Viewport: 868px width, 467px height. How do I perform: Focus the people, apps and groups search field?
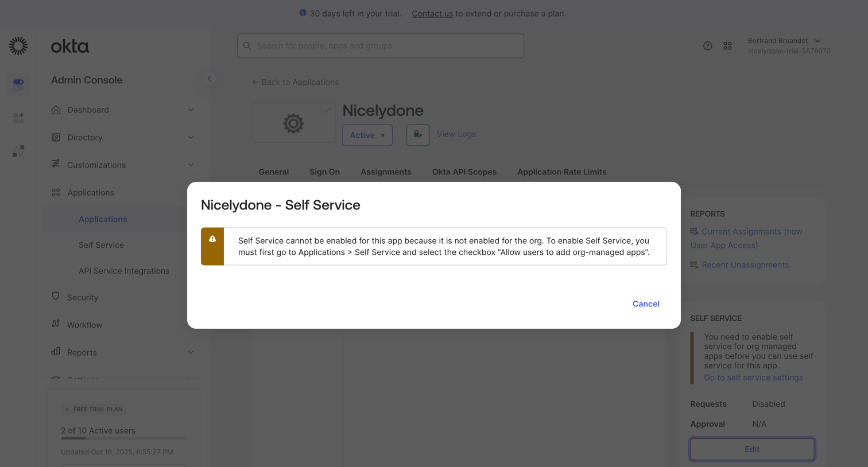coord(381,46)
